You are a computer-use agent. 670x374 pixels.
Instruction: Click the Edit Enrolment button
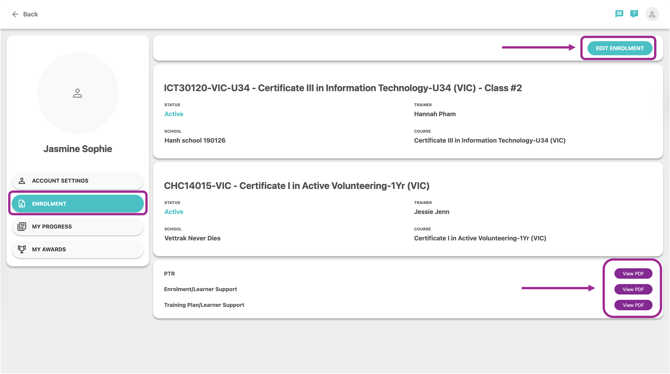point(620,48)
